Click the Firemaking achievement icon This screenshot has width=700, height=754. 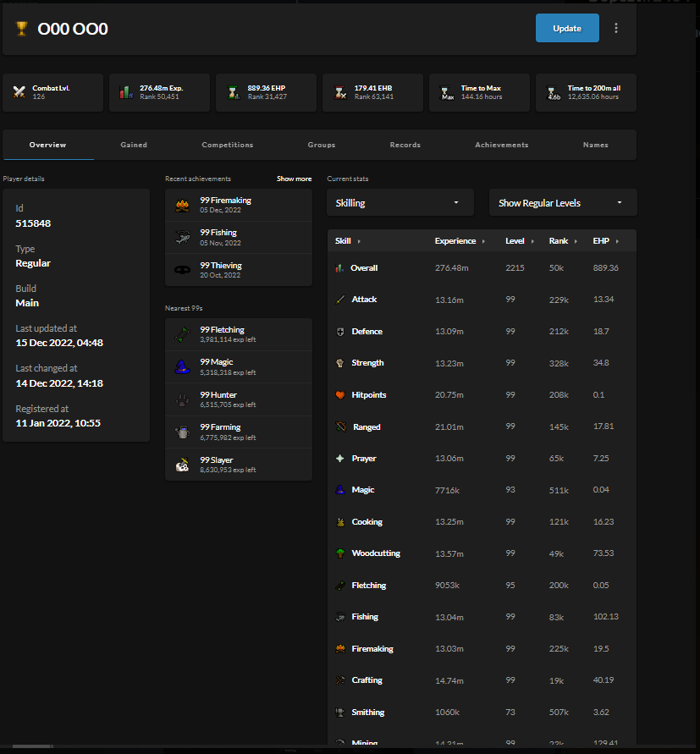[x=182, y=206]
